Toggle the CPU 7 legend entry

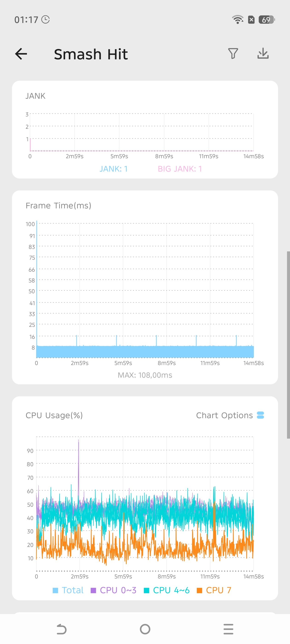click(x=214, y=590)
